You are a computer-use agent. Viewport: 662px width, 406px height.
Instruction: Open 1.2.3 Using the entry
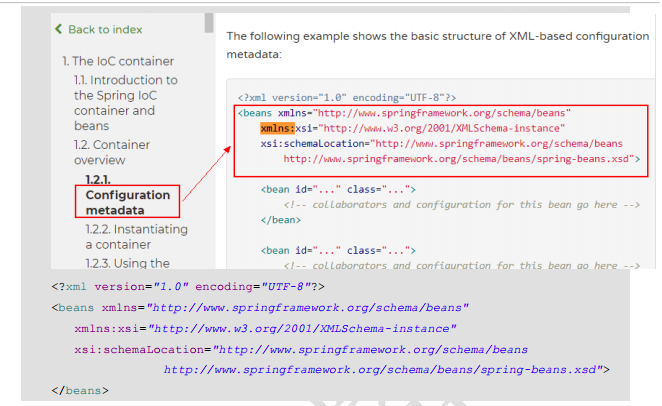point(128,263)
